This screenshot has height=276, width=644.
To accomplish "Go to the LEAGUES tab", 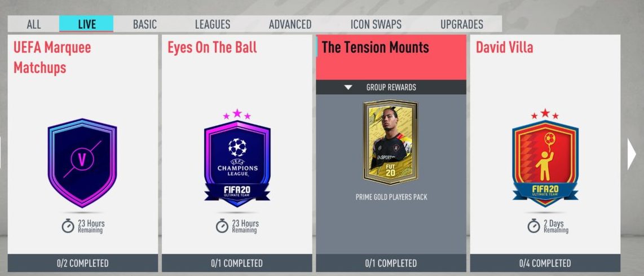I will (x=213, y=24).
